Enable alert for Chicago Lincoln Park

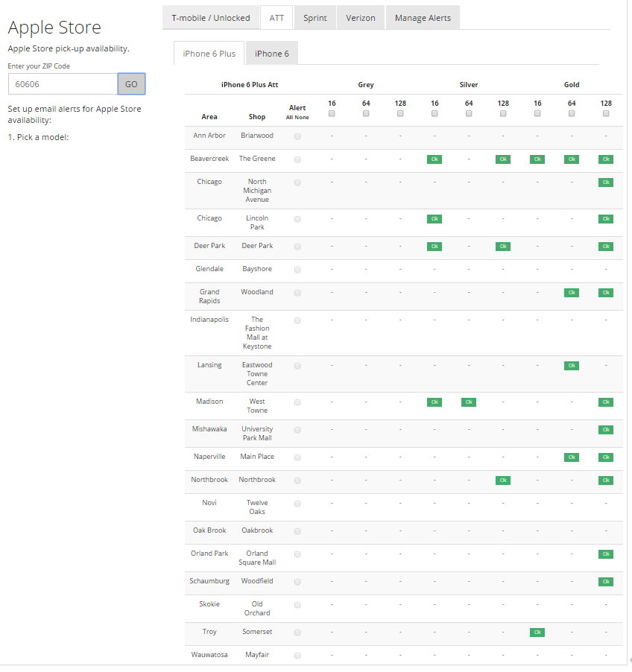(x=297, y=219)
